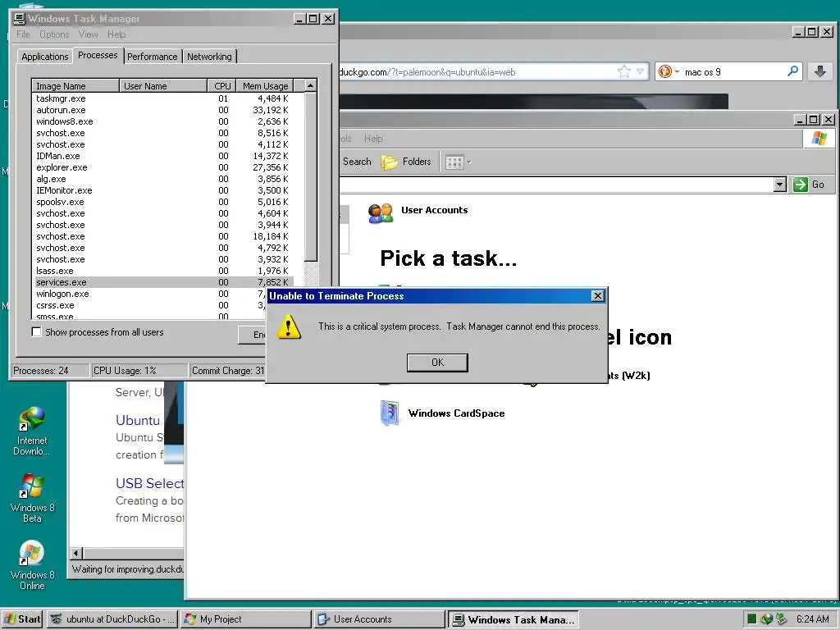The height and width of the screenshot is (630, 840).
Task: Select IDMan.exe process row
Action: pos(163,156)
